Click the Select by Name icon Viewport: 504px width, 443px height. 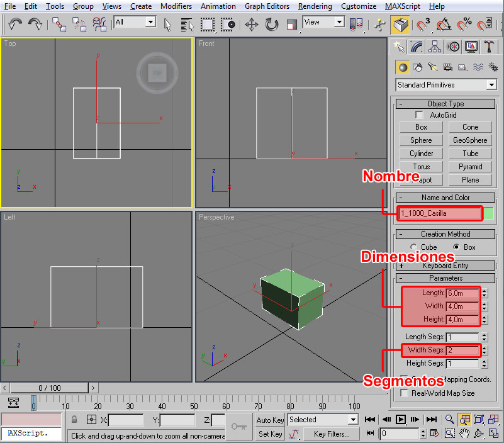pyautogui.click(x=188, y=25)
